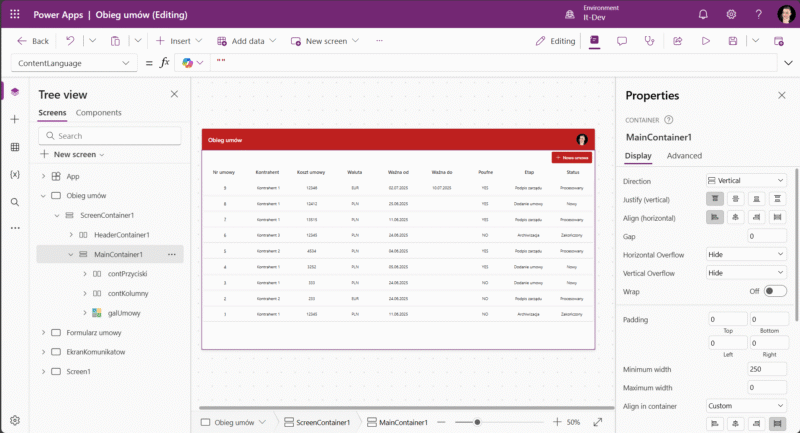Save the app using the disk icon

point(733,41)
